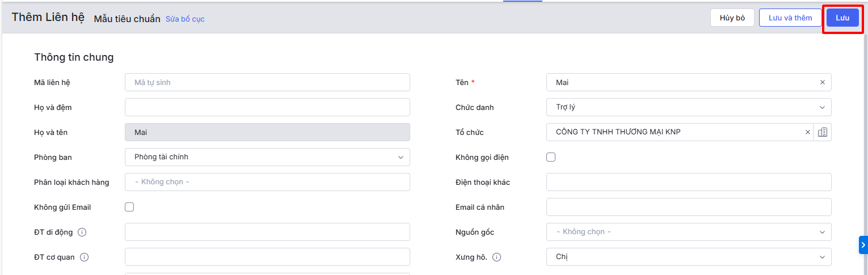Screen dimensions: 868x275
Task: Click info icon next to ĐT cơ quan
Action: [85, 257]
